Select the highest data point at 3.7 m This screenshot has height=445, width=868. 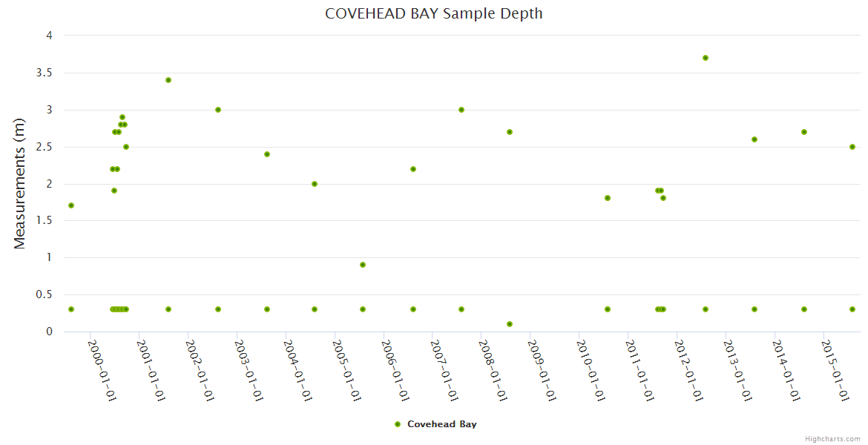pos(706,58)
